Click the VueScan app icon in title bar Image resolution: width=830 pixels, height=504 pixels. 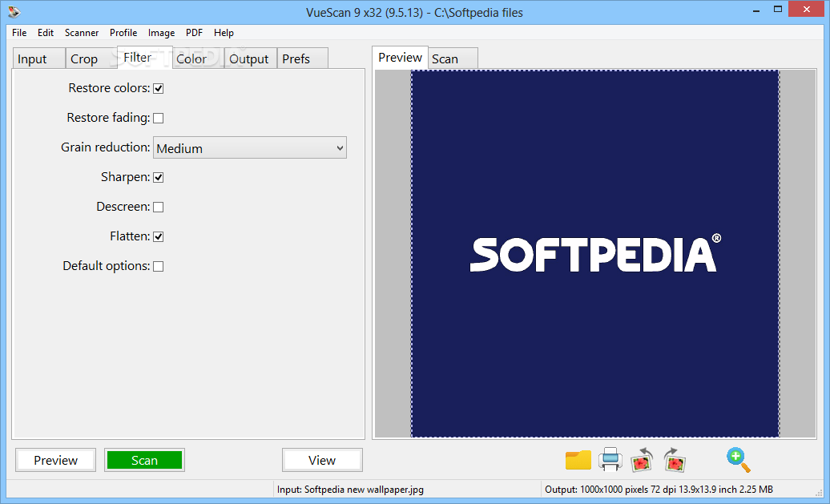click(x=14, y=12)
